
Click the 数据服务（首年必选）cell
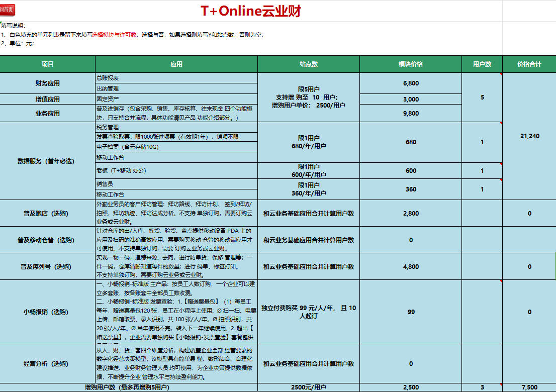[48, 161]
